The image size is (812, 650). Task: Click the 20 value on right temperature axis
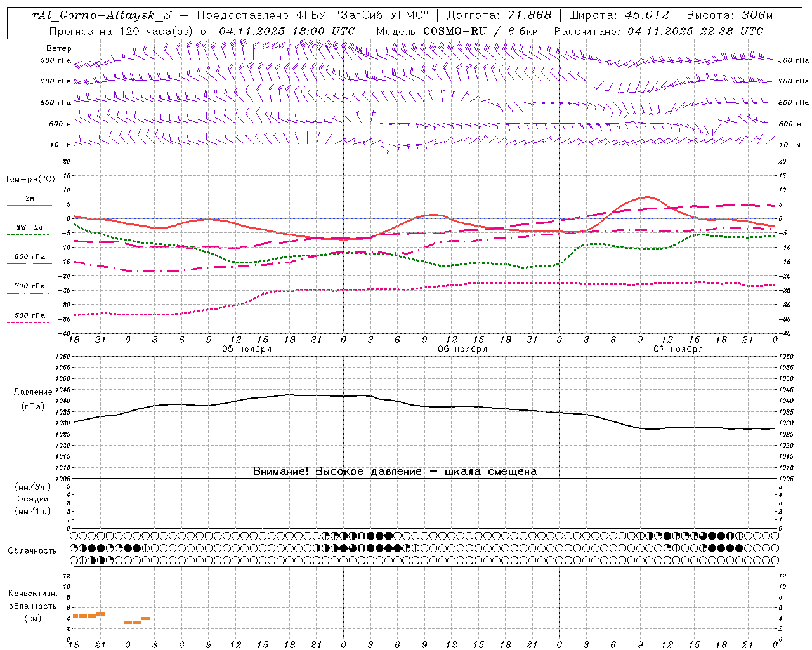tap(782, 161)
